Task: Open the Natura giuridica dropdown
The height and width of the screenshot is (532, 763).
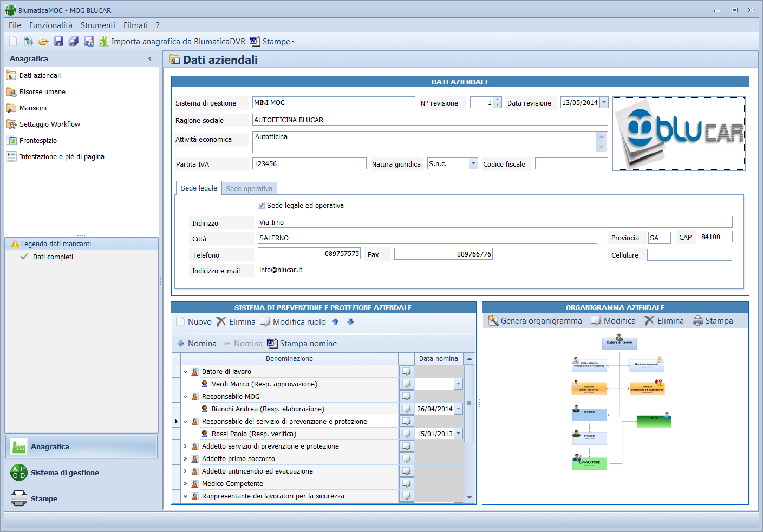Action: coord(473,164)
